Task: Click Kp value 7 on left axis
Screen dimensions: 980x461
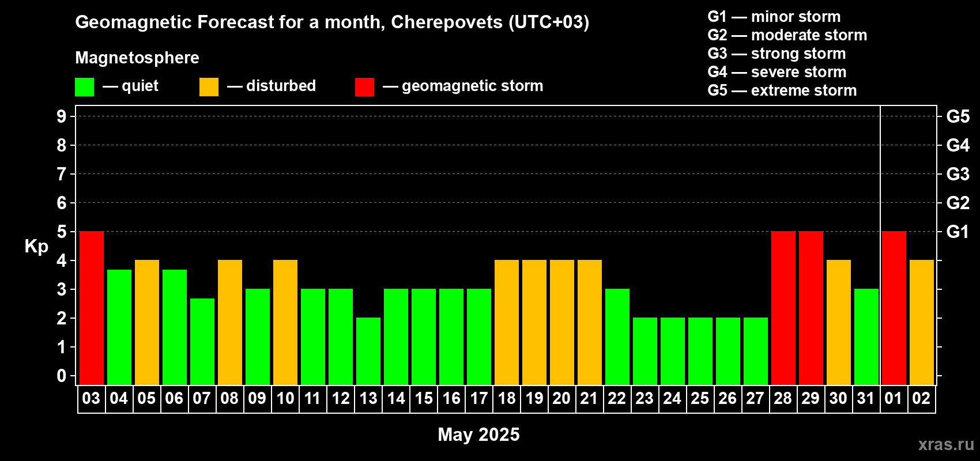Action: point(61,174)
